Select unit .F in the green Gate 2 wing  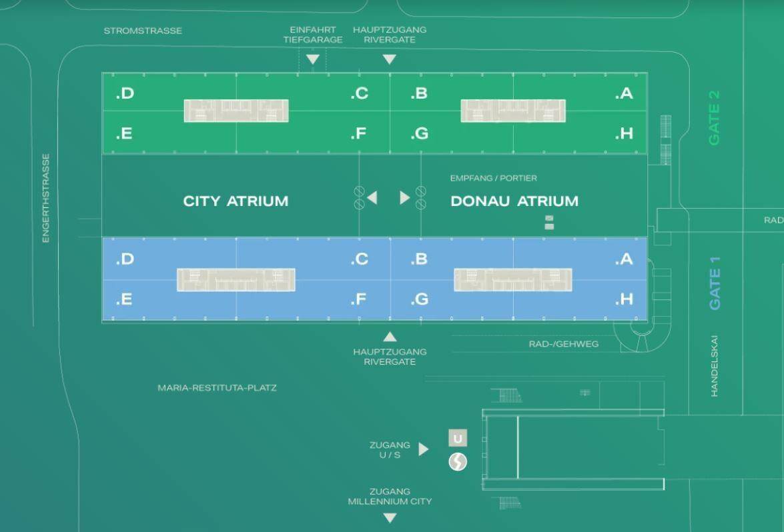click(x=358, y=133)
